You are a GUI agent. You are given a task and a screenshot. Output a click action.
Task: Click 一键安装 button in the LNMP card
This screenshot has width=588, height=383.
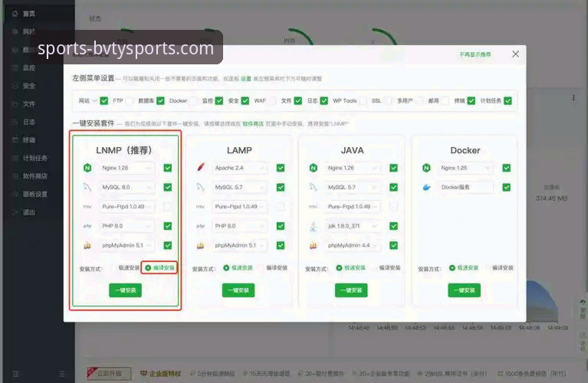125,290
